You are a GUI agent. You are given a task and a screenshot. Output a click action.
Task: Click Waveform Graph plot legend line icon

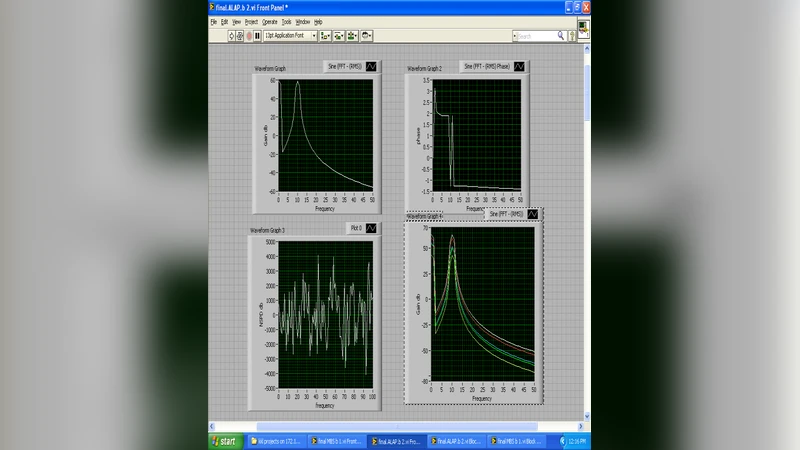point(371,67)
